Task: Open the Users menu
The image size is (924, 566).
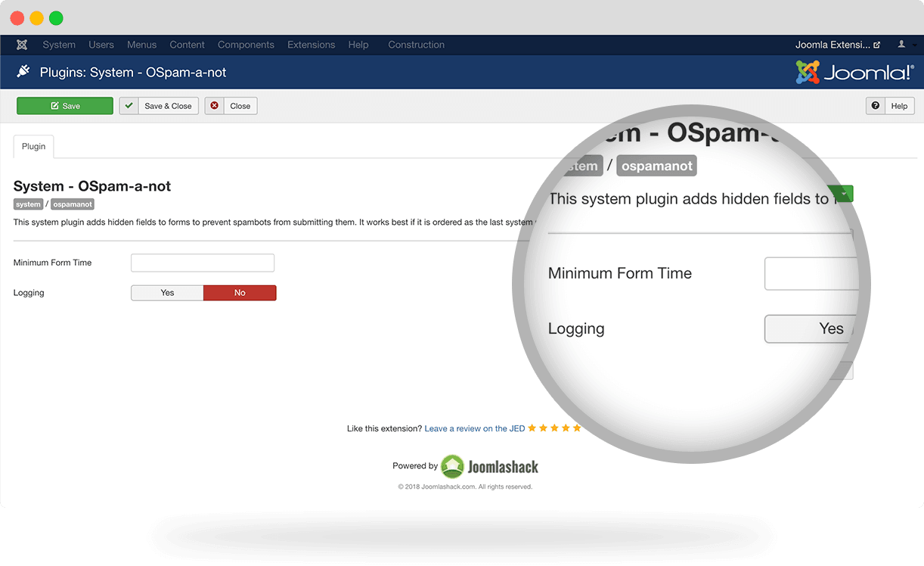Action: coord(101,45)
